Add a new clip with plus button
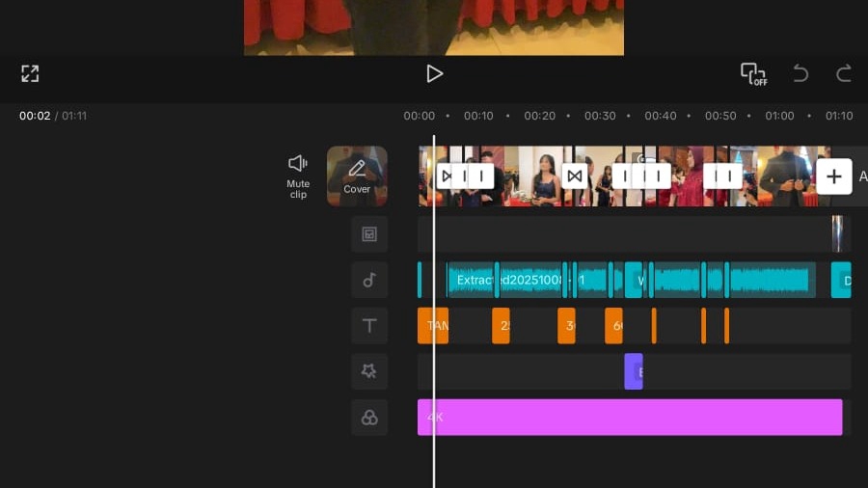Screen dimensions: 868x488 pyautogui.click(x=834, y=176)
